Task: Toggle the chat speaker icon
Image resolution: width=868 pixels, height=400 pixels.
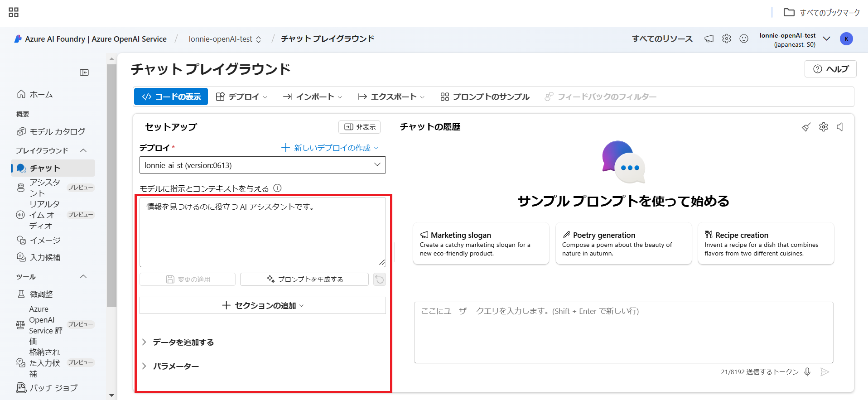Action: (840, 127)
